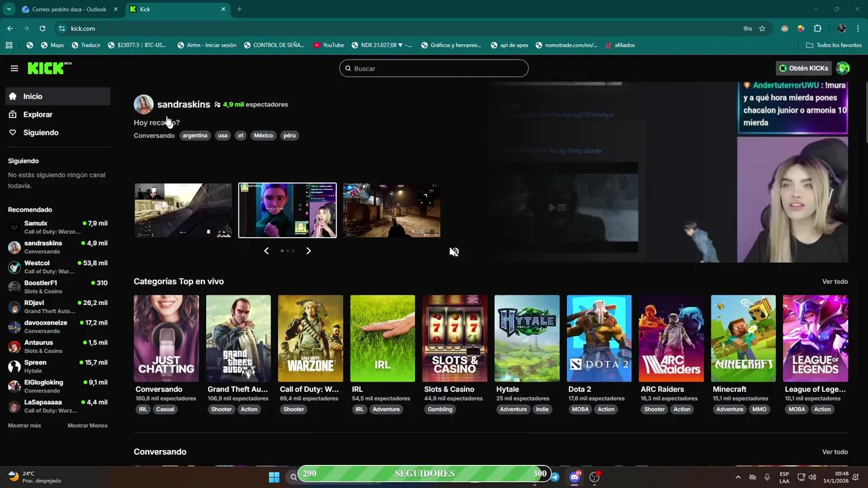Image resolution: width=868 pixels, height=488 pixels.
Task: Click Mostrar más in recommended list
Action: coord(24,426)
